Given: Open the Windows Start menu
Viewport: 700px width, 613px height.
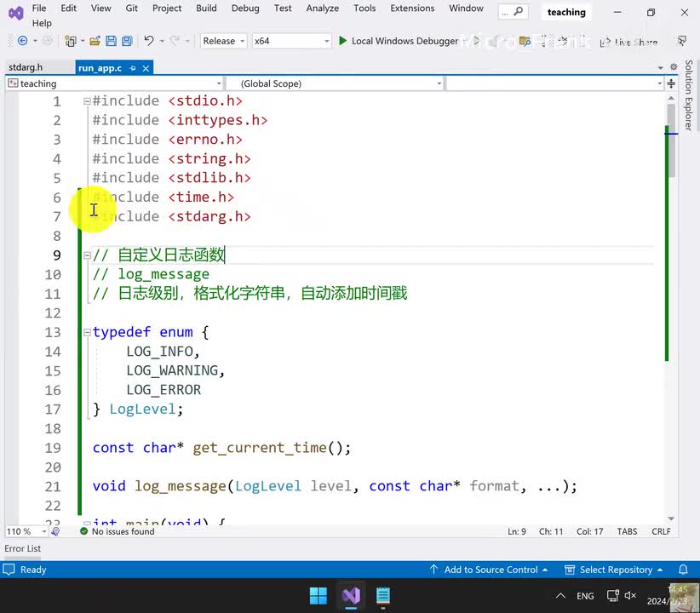Looking at the screenshot, I should click(x=318, y=596).
